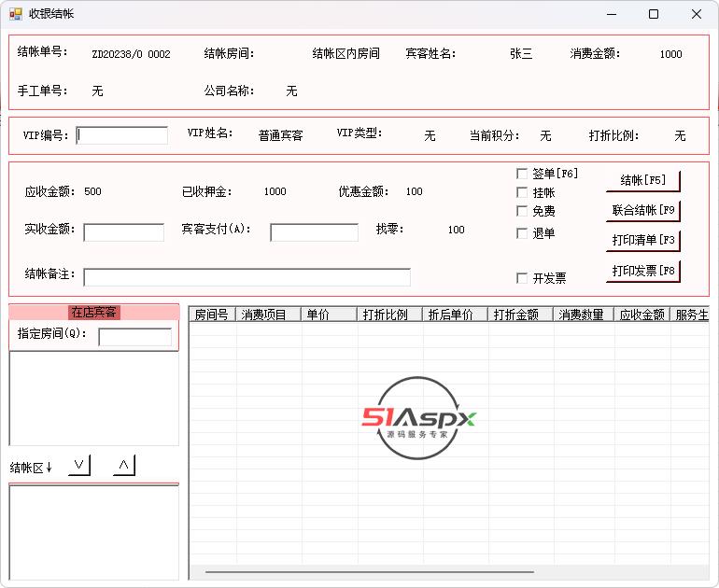Click the 消费金额 value 1000
Viewport: 719px width, 588px height.
670,54
